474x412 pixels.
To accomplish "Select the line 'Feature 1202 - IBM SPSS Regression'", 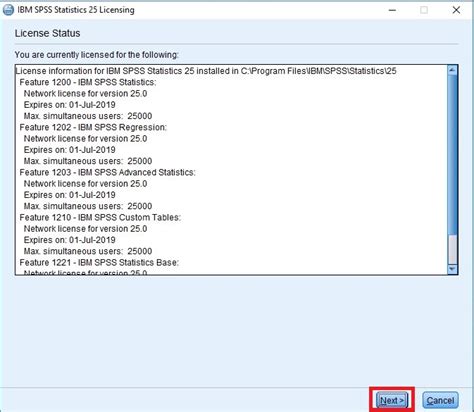I will pyautogui.click(x=93, y=127).
